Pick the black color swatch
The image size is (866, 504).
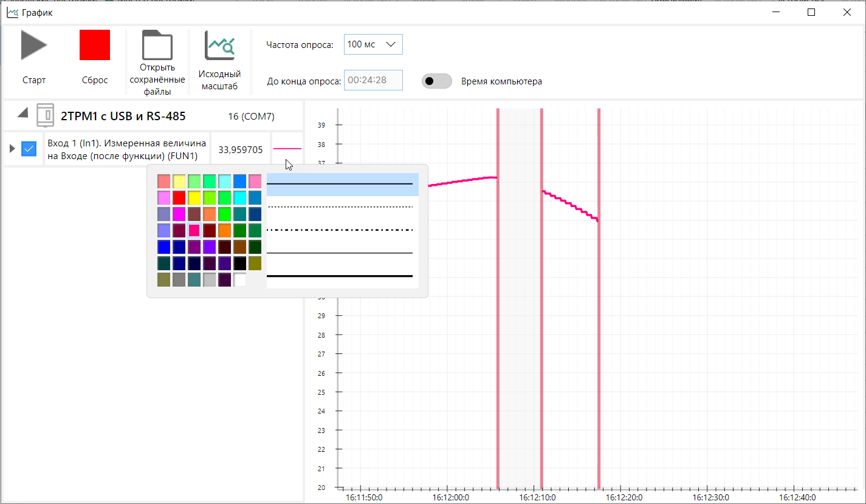tap(239, 263)
